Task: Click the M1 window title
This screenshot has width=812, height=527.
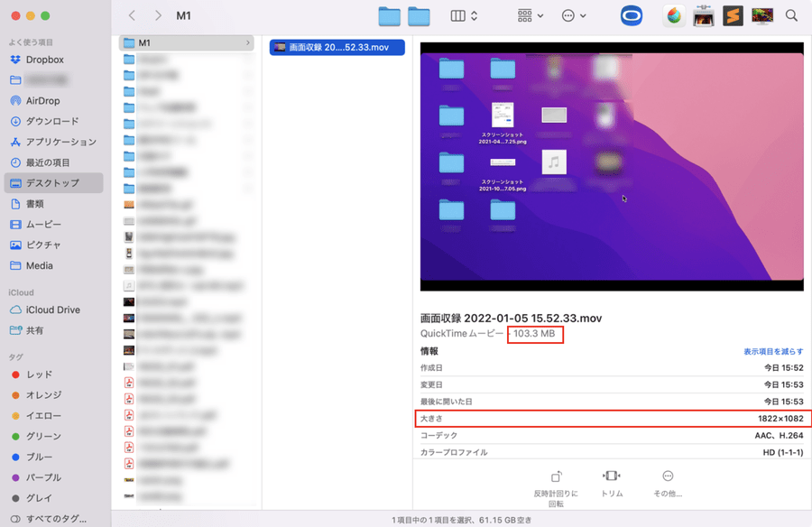Action: [x=183, y=15]
